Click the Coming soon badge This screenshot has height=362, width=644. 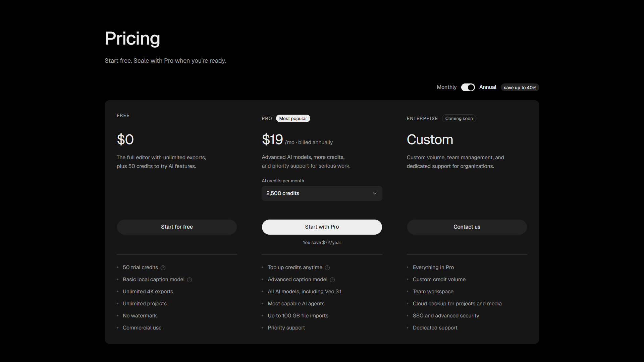point(459,118)
